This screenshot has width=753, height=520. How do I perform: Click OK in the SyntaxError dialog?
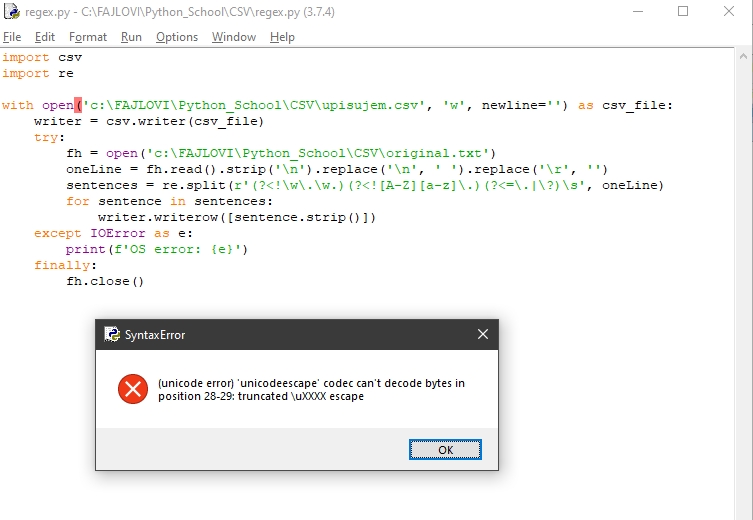point(445,450)
